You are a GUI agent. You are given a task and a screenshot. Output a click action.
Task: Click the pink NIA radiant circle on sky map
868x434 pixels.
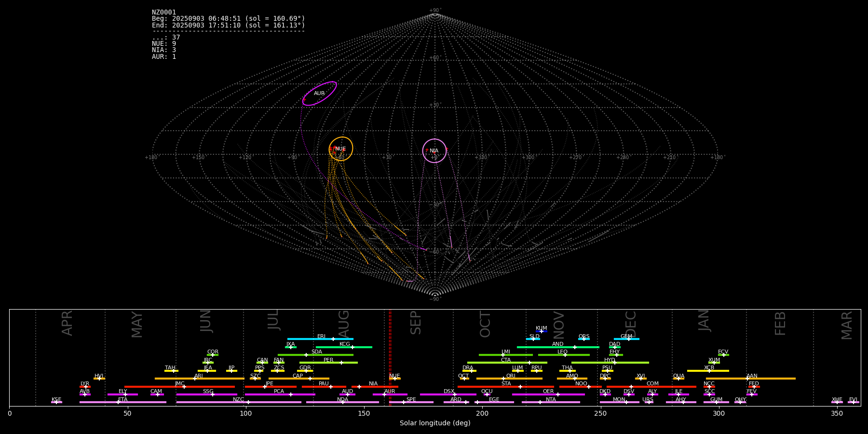coord(434,151)
